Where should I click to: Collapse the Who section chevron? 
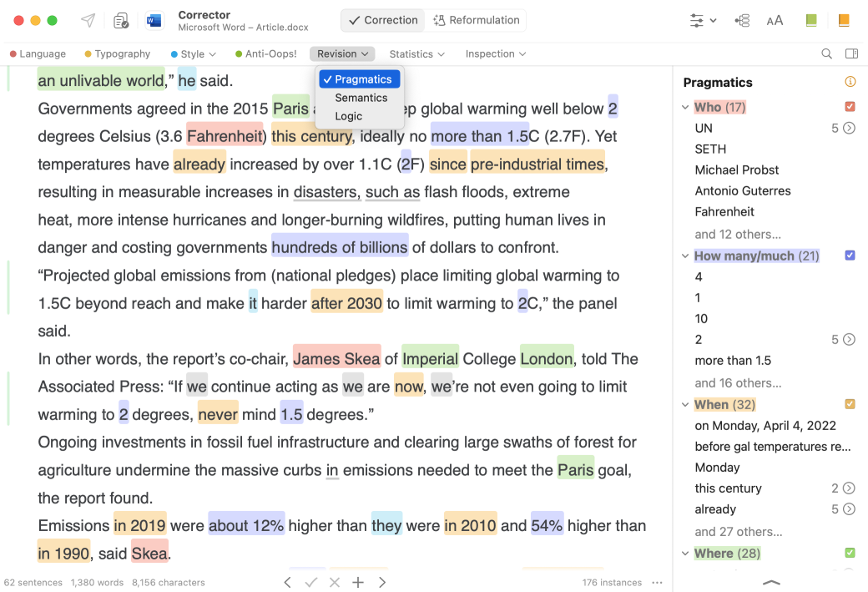685,107
